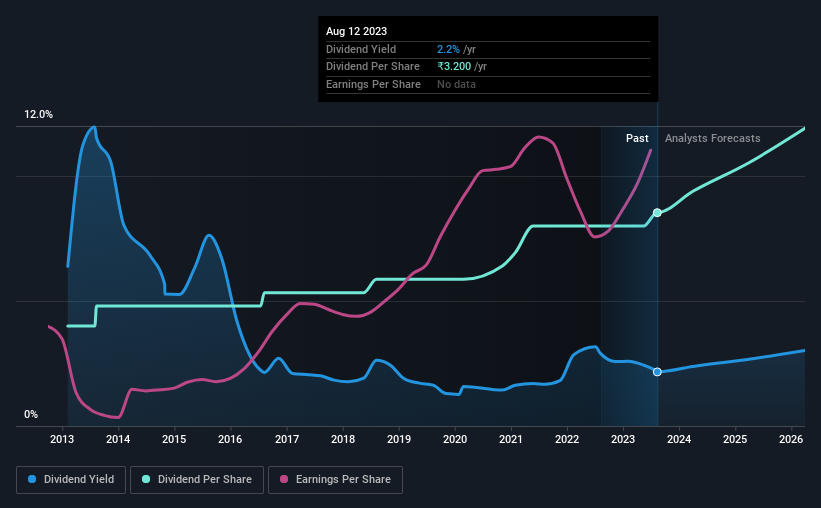Click the Aug 12 2023 tooltip date header

coord(356,31)
